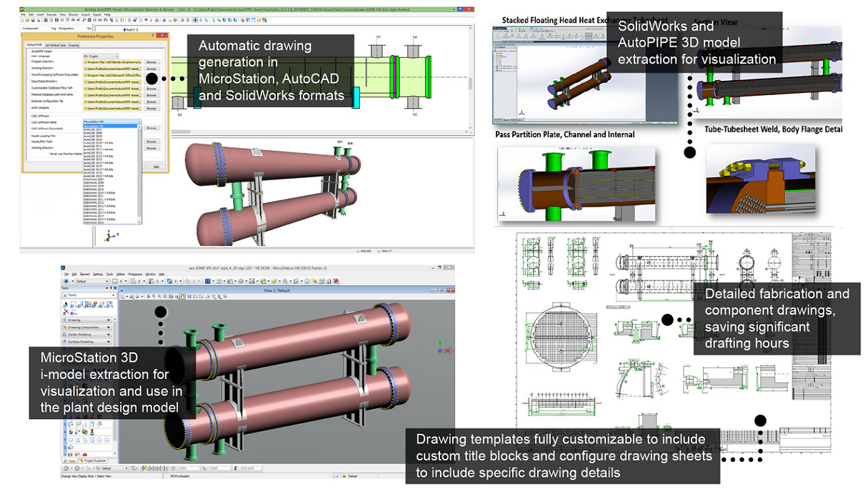Image resolution: width=868 pixels, height=489 pixels.
Task: Open File menu in AutoPIPE Vessel window
Action: click(x=23, y=14)
